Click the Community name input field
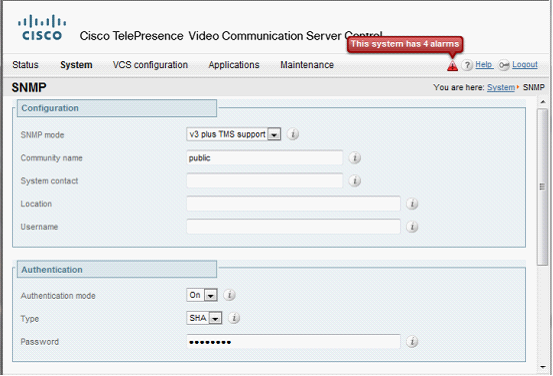This screenshot has height=376, width=553. coord(265,158)
